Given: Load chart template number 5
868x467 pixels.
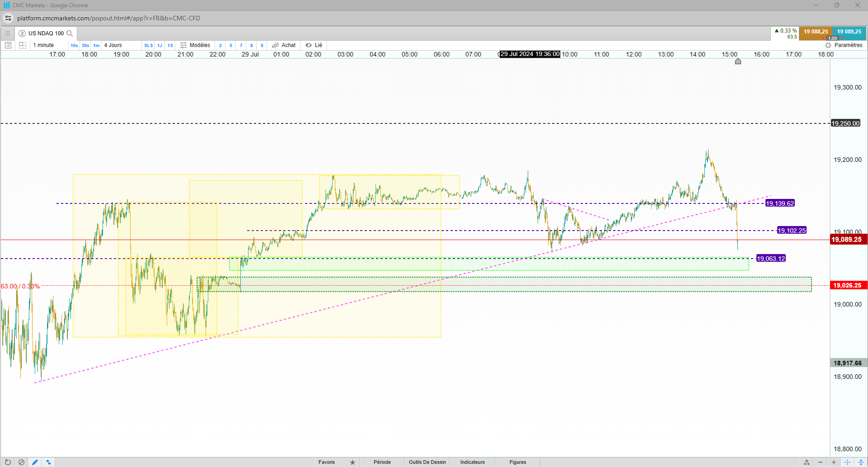Looking at the screenshot, I should (231, 45).
